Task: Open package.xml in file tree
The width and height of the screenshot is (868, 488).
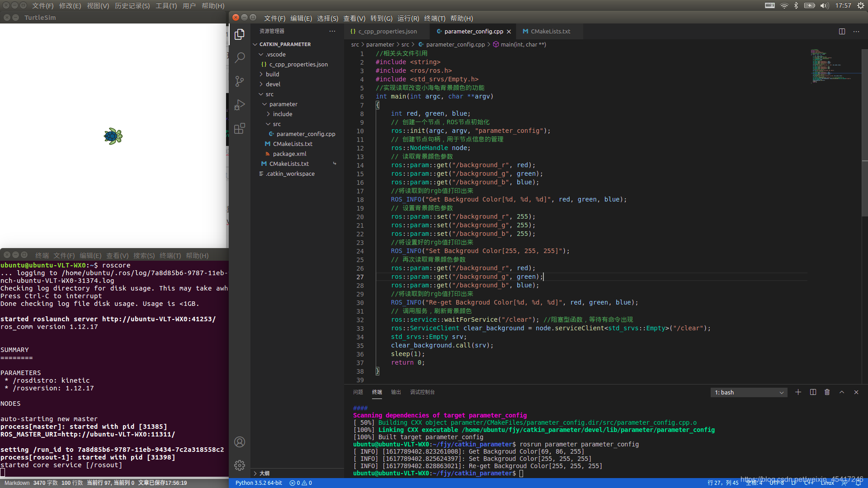Action: [289, 154]
